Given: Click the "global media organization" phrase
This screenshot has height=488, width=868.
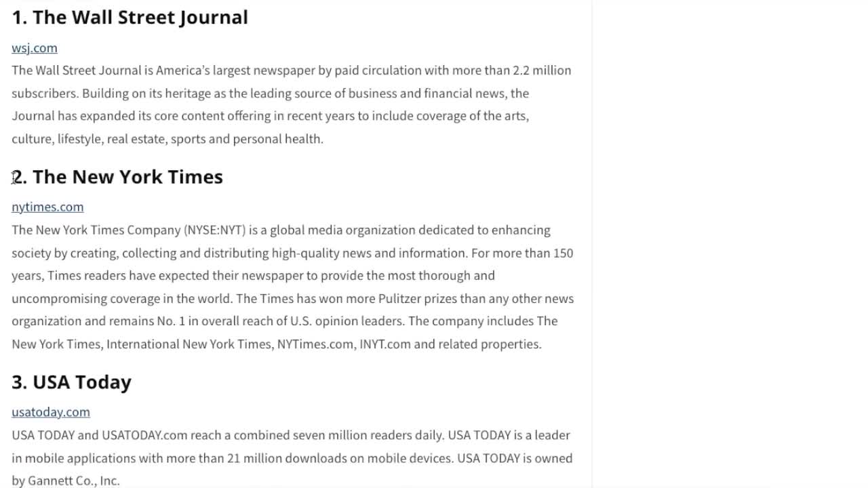Looking at the screenshot, I should (342, 230).
